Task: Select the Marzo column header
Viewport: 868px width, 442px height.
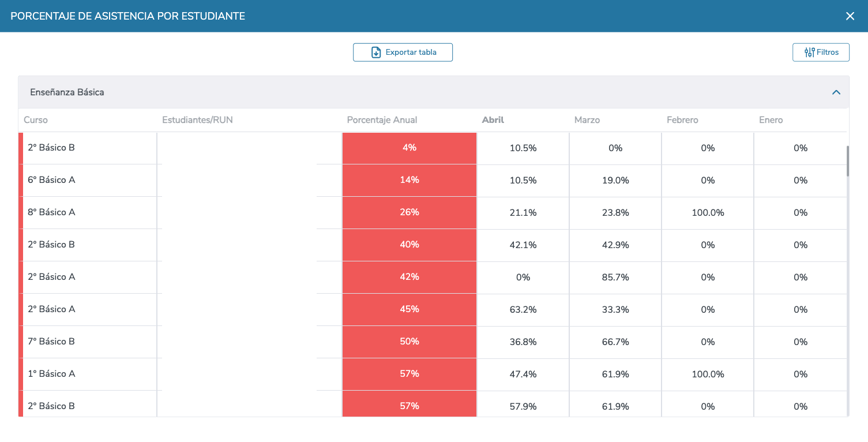Action: pyautogui.click(x=587, y=120)
